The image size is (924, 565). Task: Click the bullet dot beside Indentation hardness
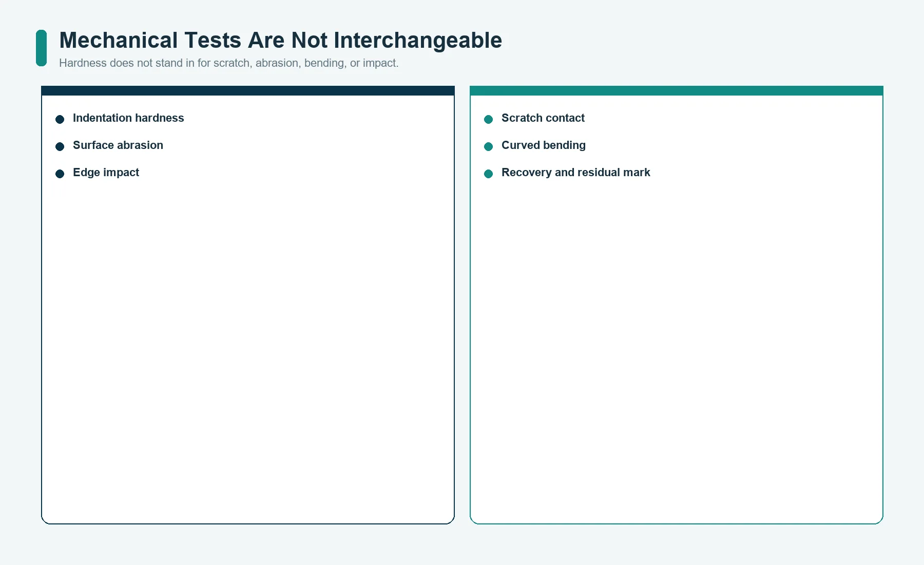pos(60,119)
